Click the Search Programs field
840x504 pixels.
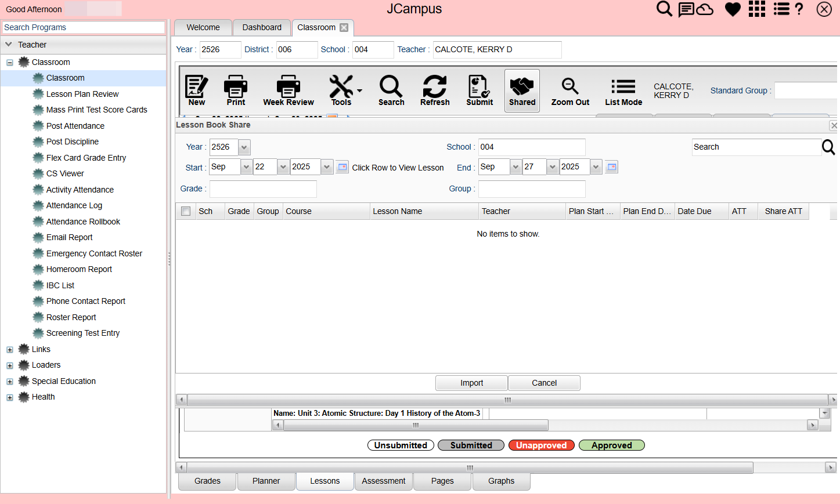coord(84,27)
